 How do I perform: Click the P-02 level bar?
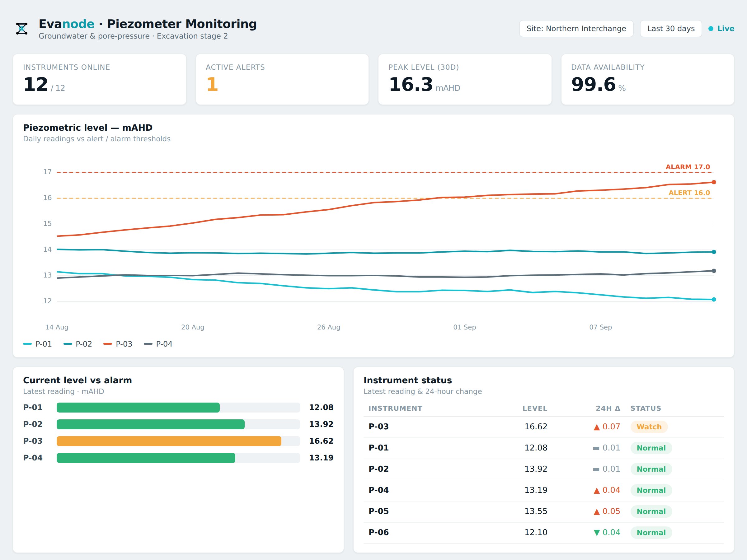[151, 424]
